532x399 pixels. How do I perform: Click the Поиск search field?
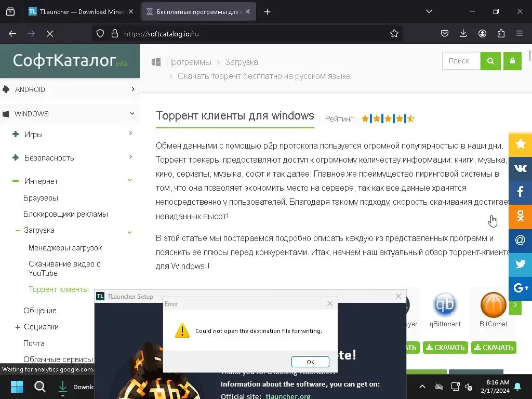tap(461, 61)
